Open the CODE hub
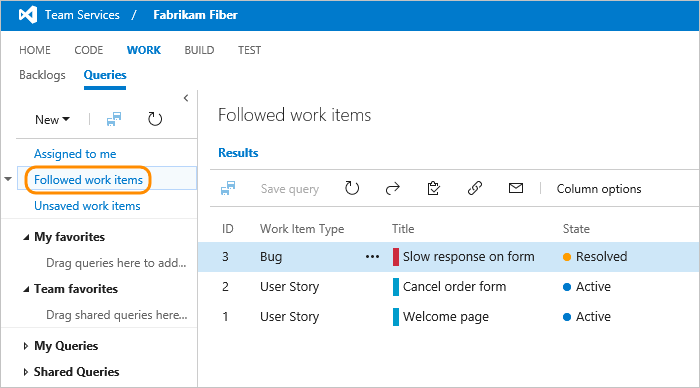 88,50
